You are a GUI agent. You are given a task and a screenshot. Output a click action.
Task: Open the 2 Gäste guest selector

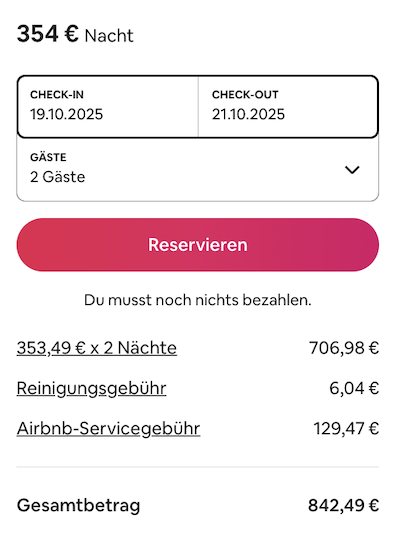(x=198, y=170)
